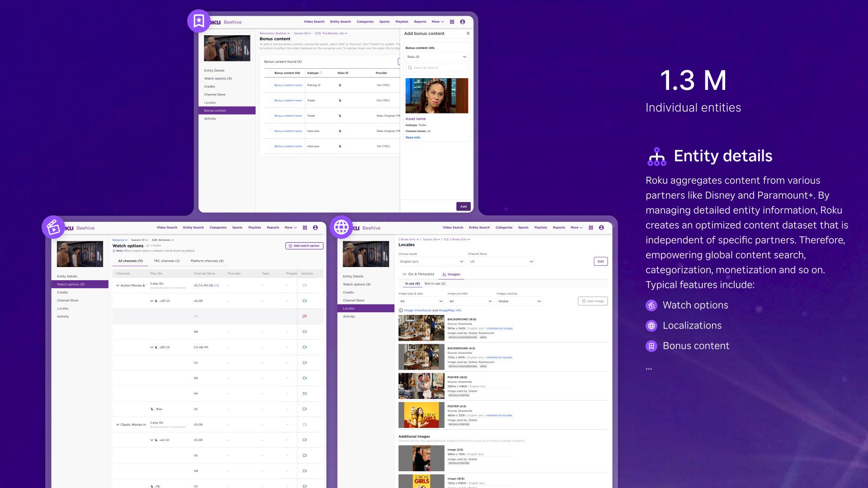Image resolution: width=868 pixels, height=488 pixels.
Task: Click the Edit button on the Locales page
Action: coord(600,261)
